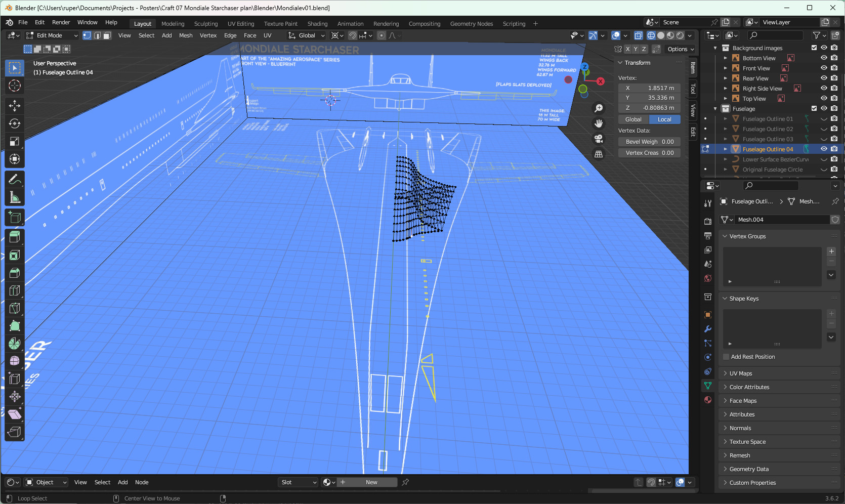This screenshot has height=504, width=845.
Task: Set vertex transform space to Global
Action: [633, 119]
